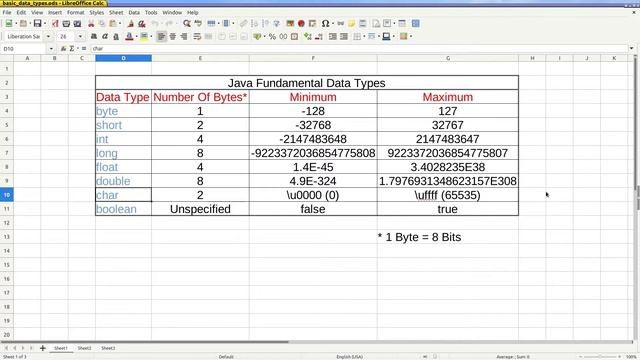Open the Borders dropdown arrow

364,37
